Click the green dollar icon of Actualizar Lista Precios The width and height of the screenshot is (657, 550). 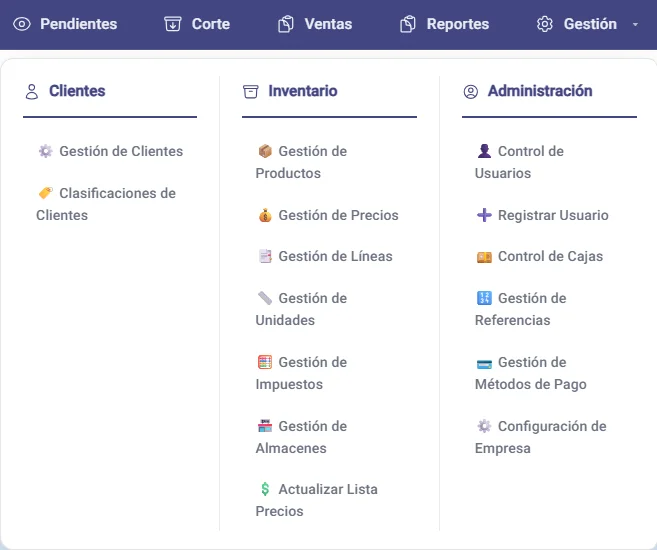click(x=265, y=489)
